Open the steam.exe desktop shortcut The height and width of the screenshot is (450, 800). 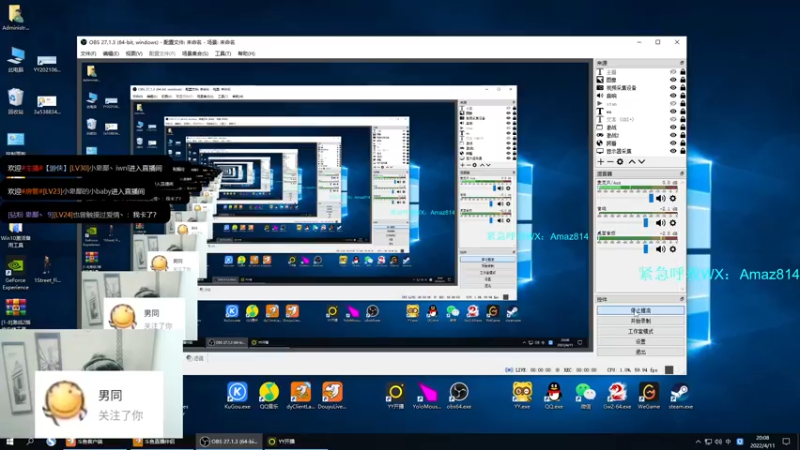[x=680, y=396]
